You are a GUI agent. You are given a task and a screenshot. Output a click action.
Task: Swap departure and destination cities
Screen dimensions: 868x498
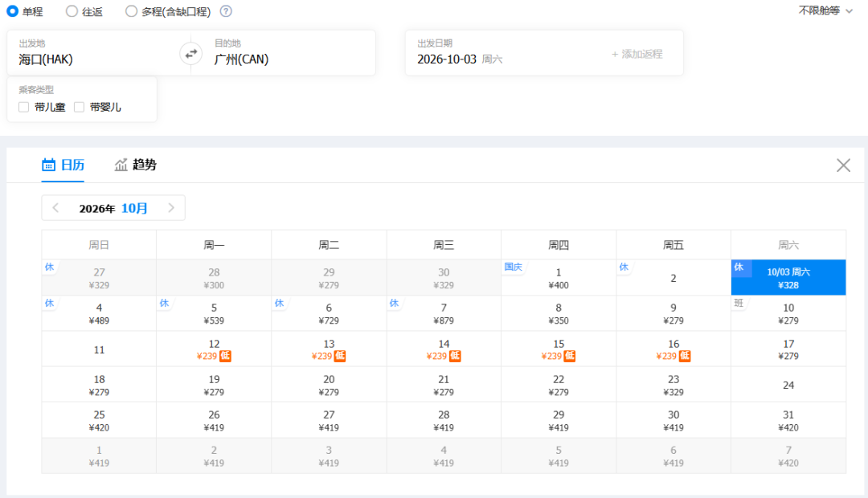tap(191, 54)
